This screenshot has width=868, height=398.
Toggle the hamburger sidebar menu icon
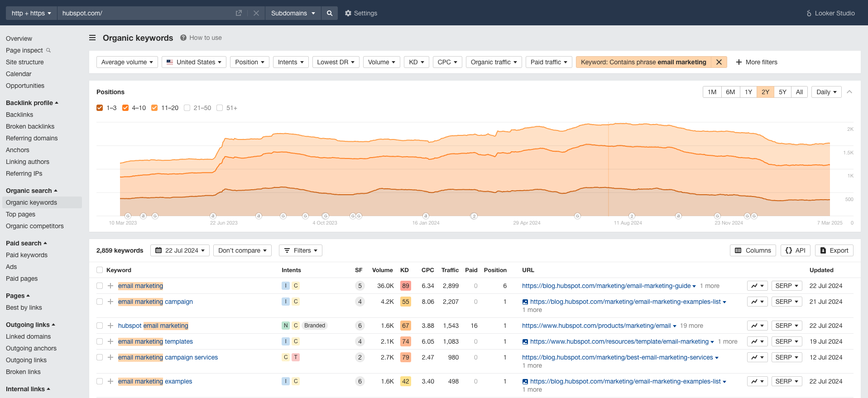coord(92,38)
